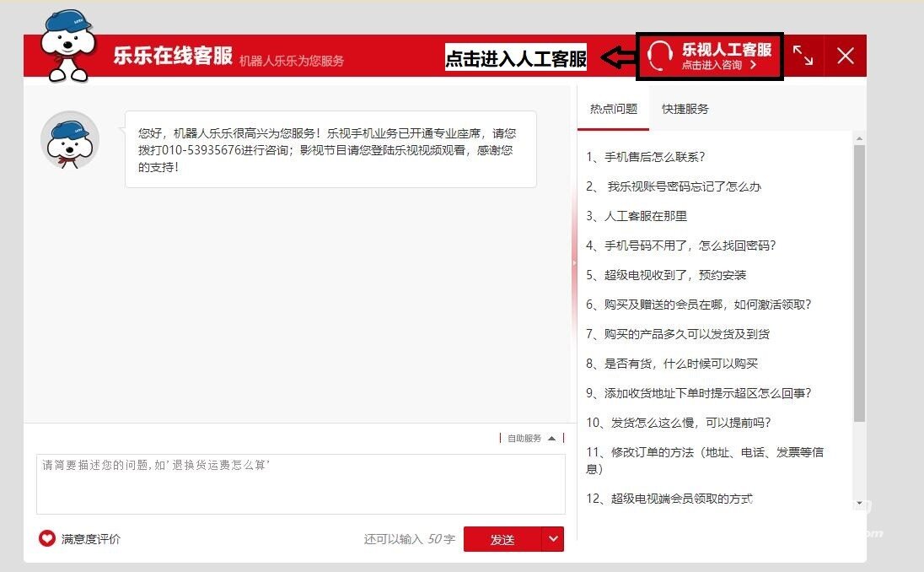Screen dimensions: 924x572
Task: Click the 还可以输入 50字 character counter
Action: point(410,538)
